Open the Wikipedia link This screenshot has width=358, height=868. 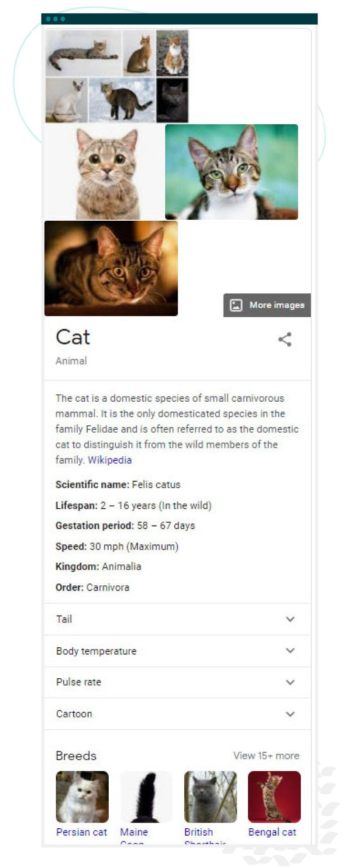[x=110, y=460]
